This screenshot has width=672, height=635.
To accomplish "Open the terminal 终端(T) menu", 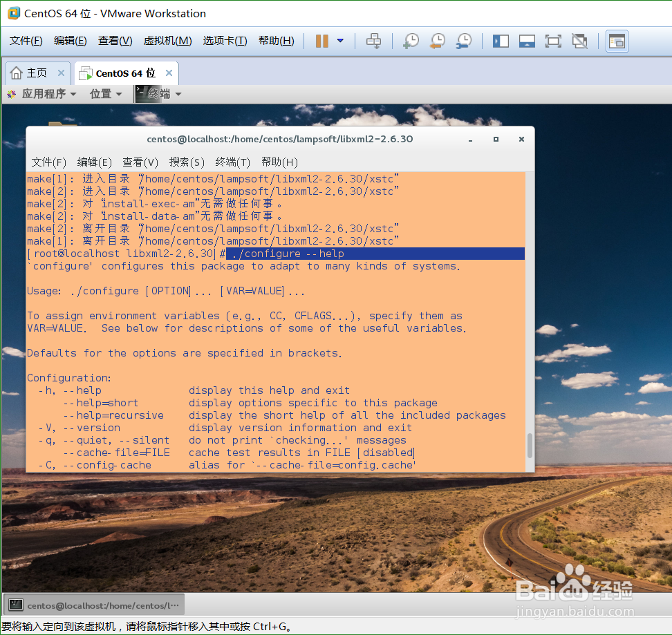I will click(x=233, y=162).
